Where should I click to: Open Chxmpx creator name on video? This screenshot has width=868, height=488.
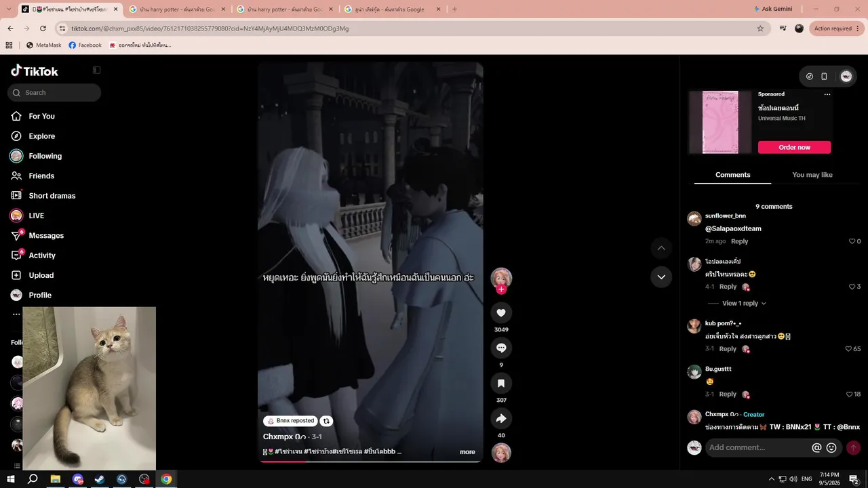tap(285, 437)
